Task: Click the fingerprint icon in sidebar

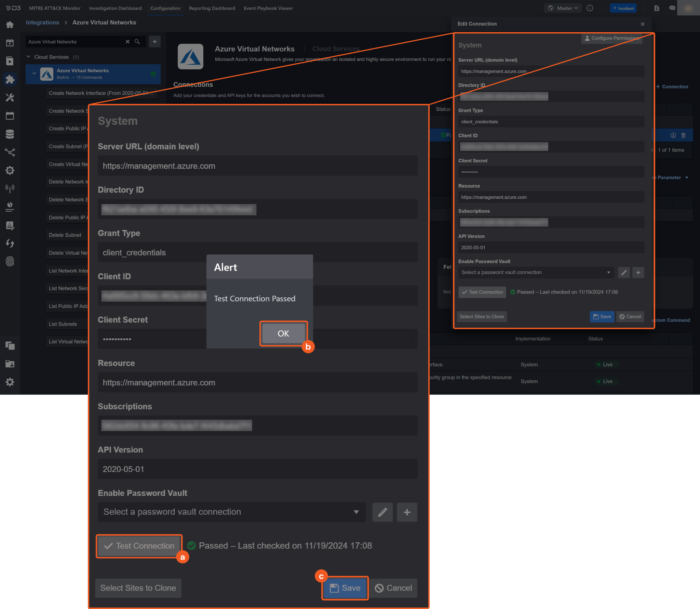Action: coord(10,262)
